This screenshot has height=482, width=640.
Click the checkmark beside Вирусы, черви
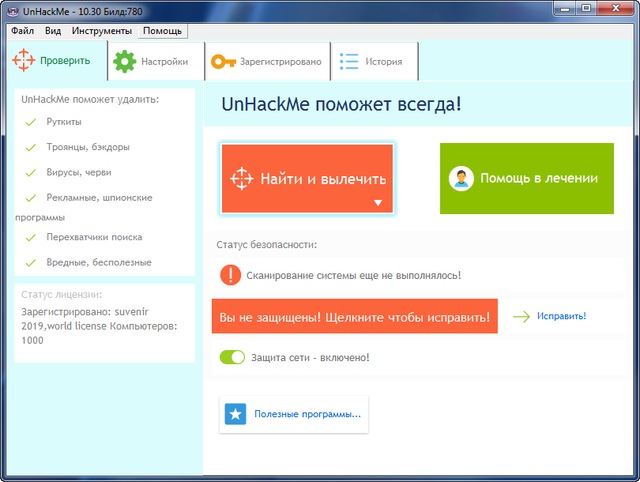(x=31, y=172)
